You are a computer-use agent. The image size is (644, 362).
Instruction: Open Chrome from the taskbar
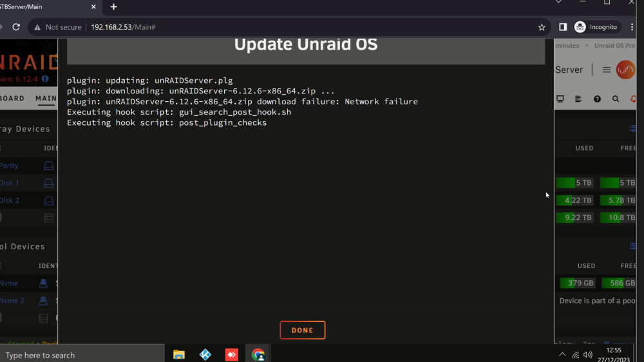pyautogui.click(x=258, y=355)
